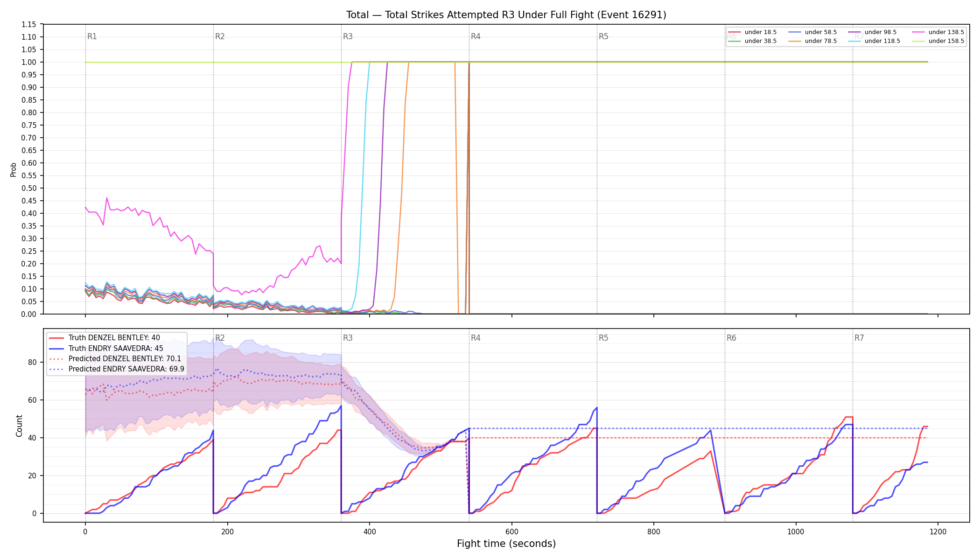Screen dimensions: 980x560
Task: Click the R6 round label in Count chart
Action: click(731, 338)
